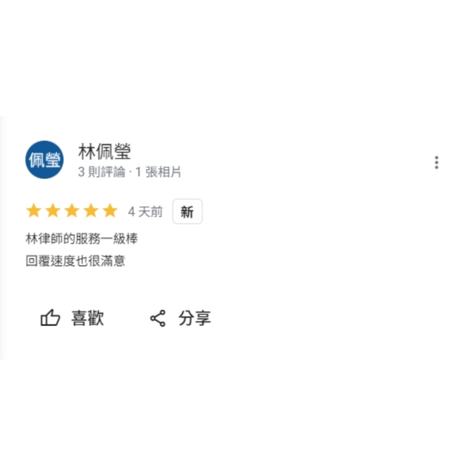Viewport: 476px width, 476px height.
Task: Select review line 回覆速度也很滿意
Action: 76,261
